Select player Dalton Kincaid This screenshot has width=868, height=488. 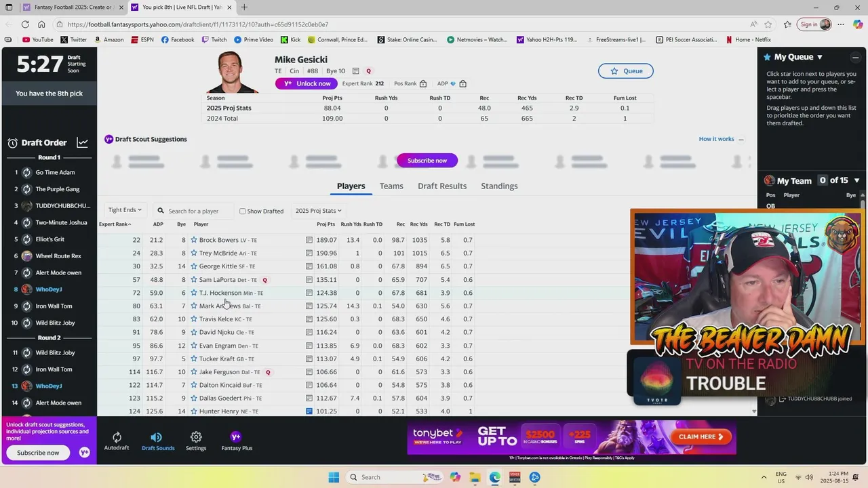(220, 385)
